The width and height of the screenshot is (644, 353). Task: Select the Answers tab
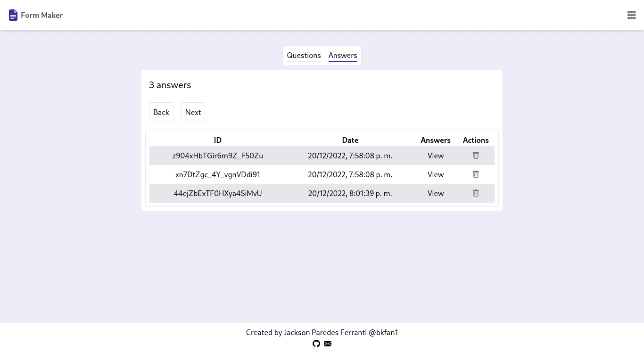[343, 56]
